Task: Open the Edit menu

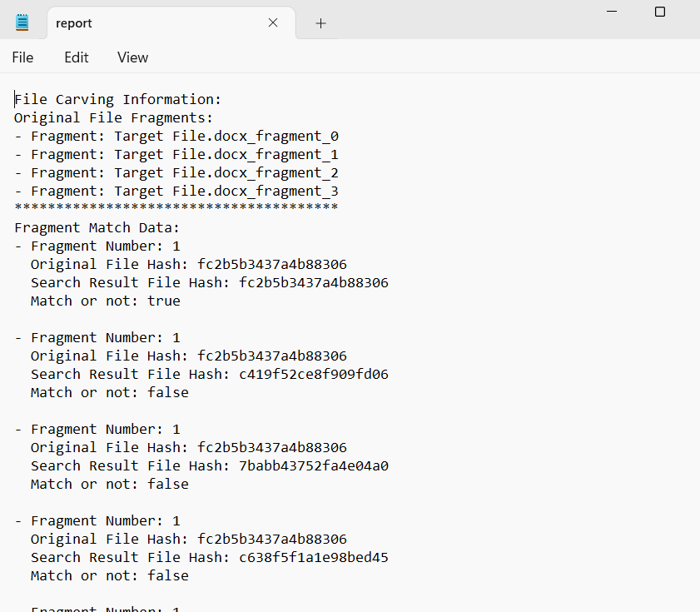Action: click(76, 57)
